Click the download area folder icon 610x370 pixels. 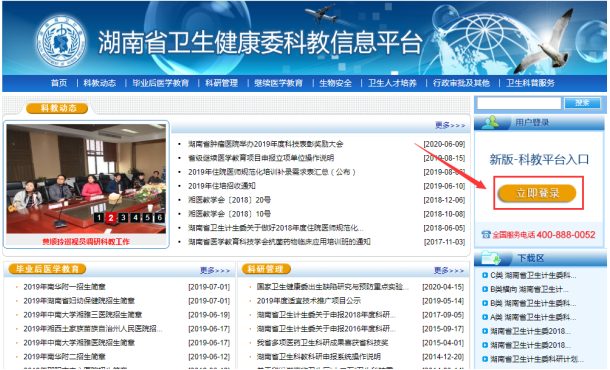pyautogui.click(x=491, y=258)
